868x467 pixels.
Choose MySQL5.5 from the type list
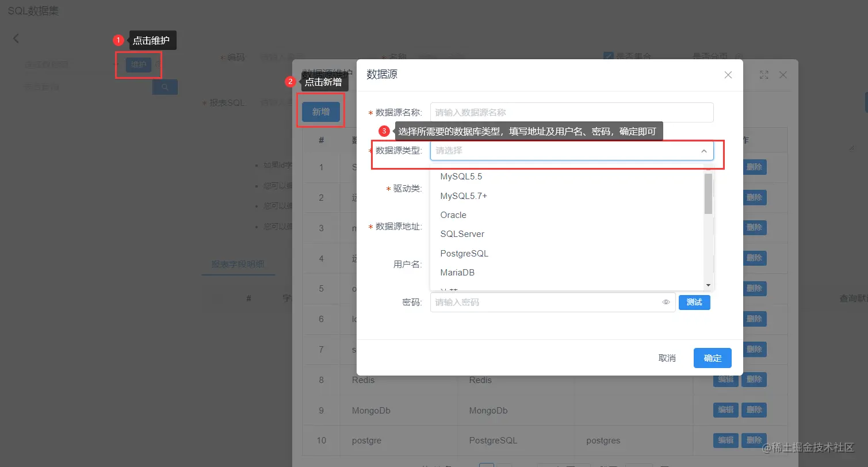coord(567,177)
